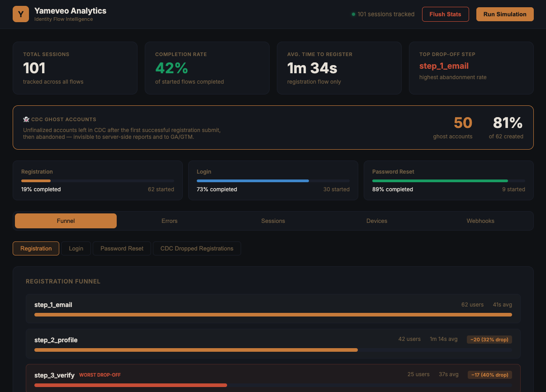Open the Errors tab

point(170,221)
